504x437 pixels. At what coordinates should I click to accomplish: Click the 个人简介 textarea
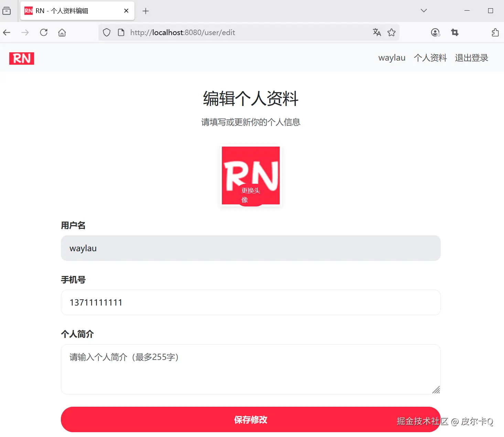(250, 369)
